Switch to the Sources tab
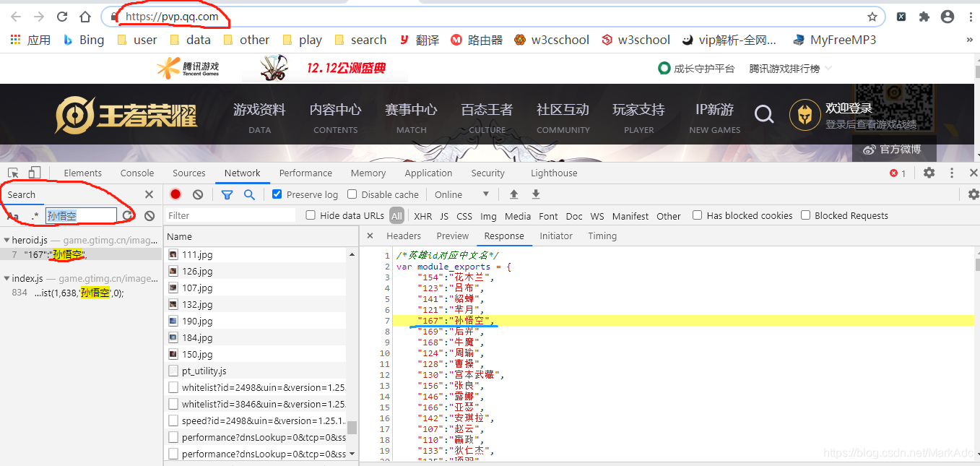The image size is (980, 466). 189,173
